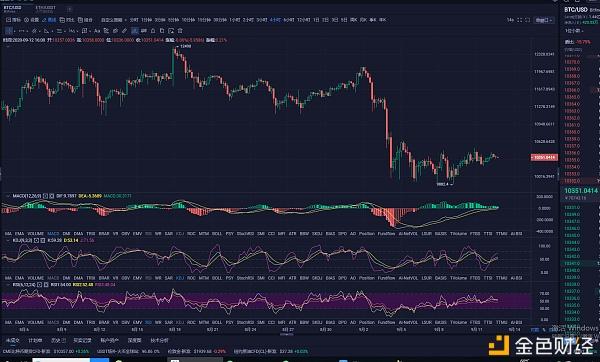Open the line tool dropdown arrow
Image resolution: width=600 pixels, height=362 pixels.
(x=27, y=31)
